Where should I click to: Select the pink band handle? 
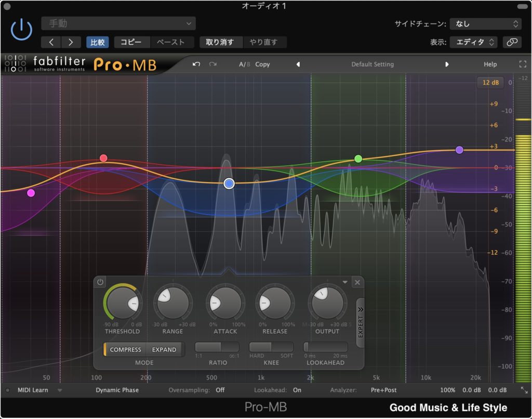(31, 193)
